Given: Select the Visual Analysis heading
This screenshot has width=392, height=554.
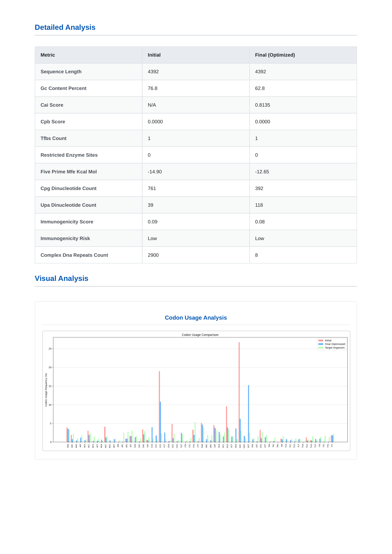Looking at the screenshot, I should (x=61, y=278).
